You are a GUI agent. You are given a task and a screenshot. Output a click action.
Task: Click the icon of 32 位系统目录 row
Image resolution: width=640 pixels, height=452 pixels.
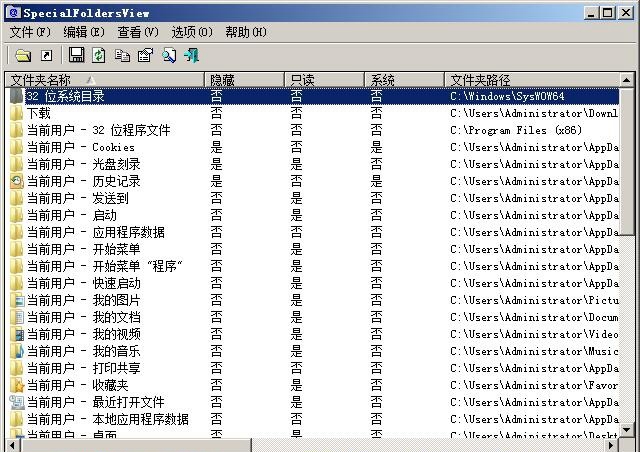(x=17, y=96)
